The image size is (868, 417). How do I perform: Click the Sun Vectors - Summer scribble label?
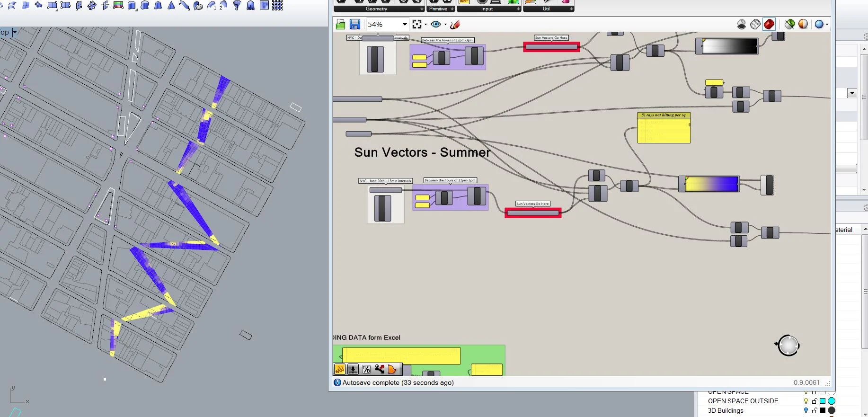click(422, 152)
